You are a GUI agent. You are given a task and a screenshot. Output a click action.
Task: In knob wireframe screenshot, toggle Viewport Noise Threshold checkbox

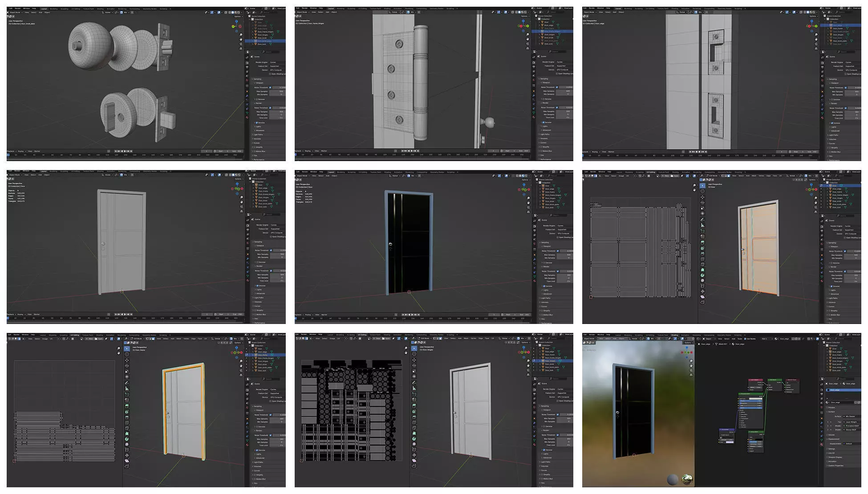270,87
